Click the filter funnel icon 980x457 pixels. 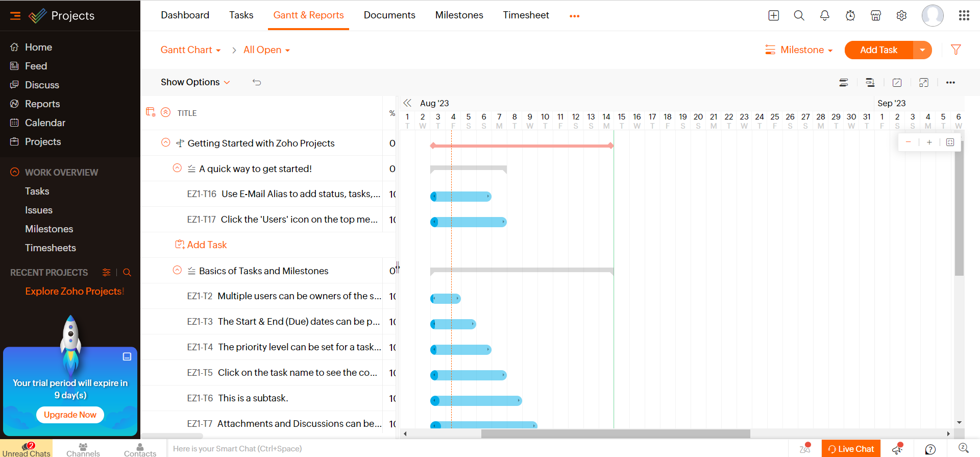click(x=955, y=50)
